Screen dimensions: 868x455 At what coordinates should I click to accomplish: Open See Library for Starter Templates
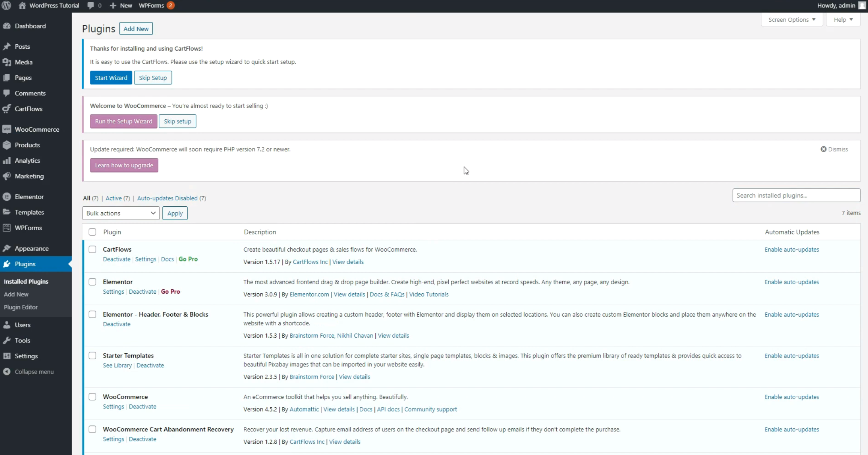pyautogui.click(x=117, y=365)
